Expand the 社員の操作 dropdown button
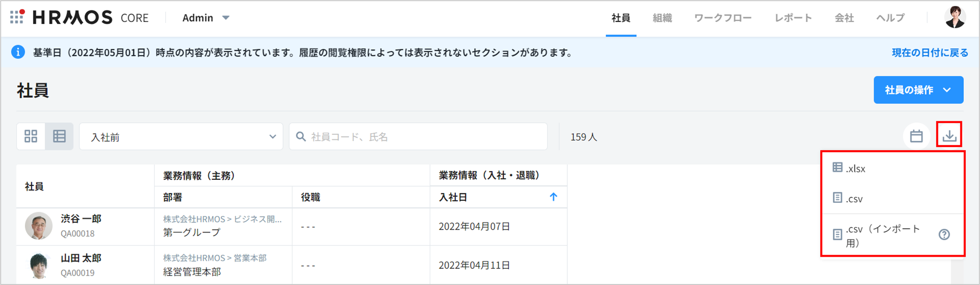The width and height of the screenshot is (980, 285). pos(918,90)
